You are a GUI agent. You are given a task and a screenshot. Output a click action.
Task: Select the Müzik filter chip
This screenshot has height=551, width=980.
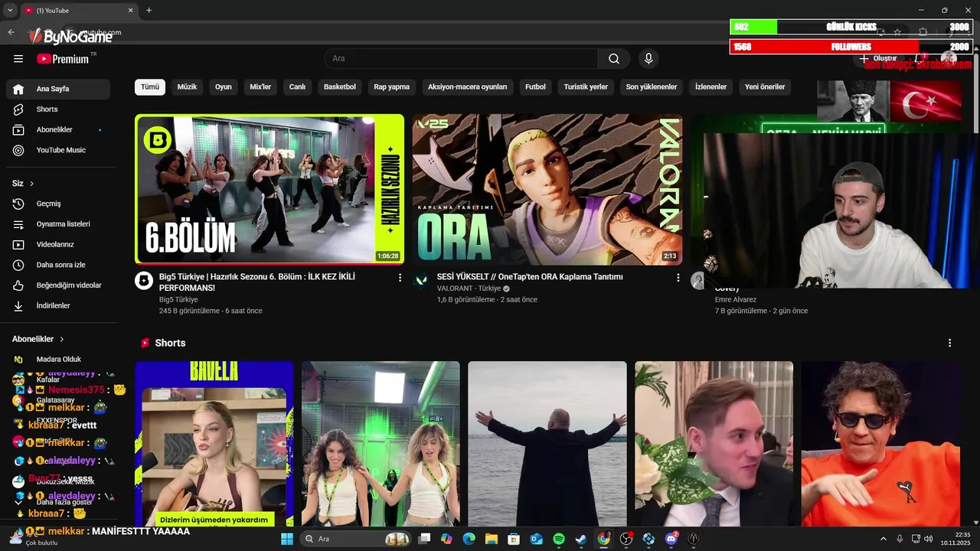(187, 87)
